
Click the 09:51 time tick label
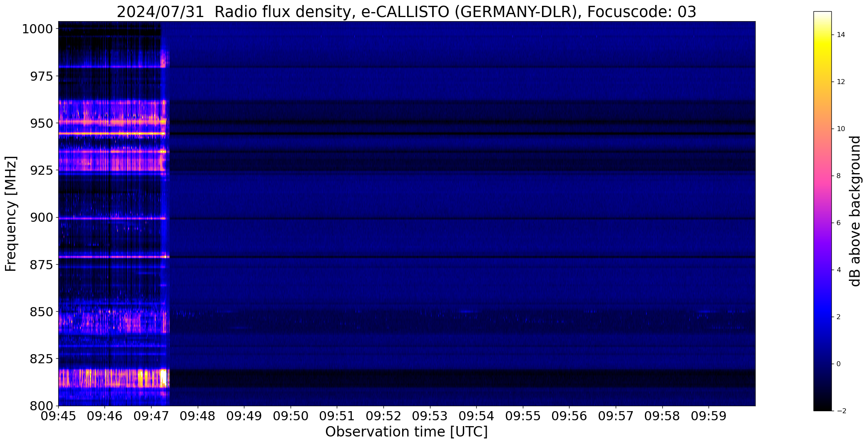tap(337, 416)
